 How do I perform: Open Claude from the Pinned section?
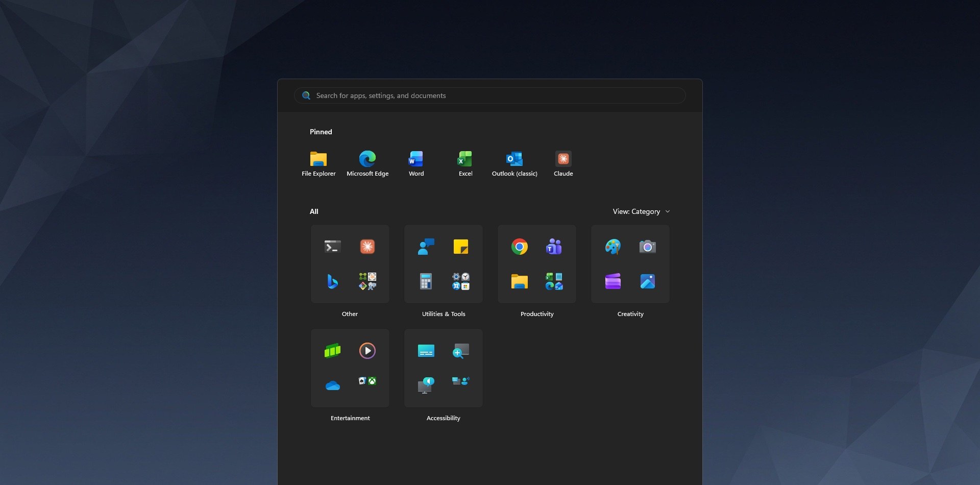click(x=563, y=164)
